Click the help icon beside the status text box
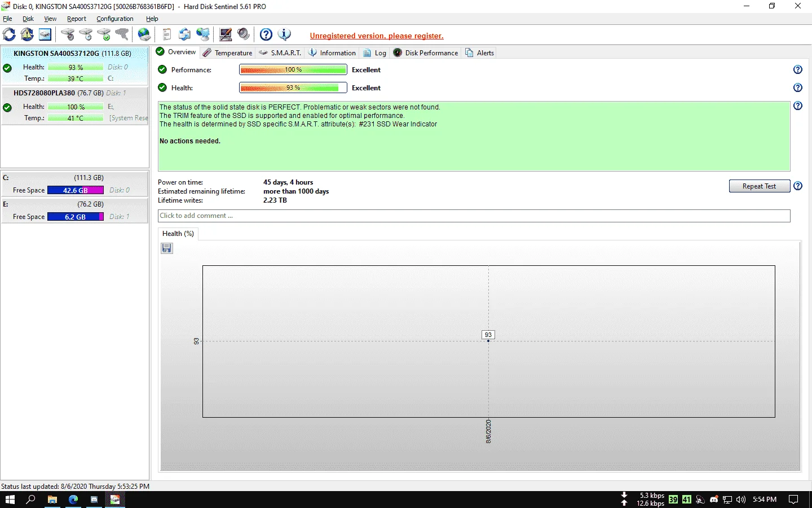This screenshot has width=812, height=508. pos(798,106)
